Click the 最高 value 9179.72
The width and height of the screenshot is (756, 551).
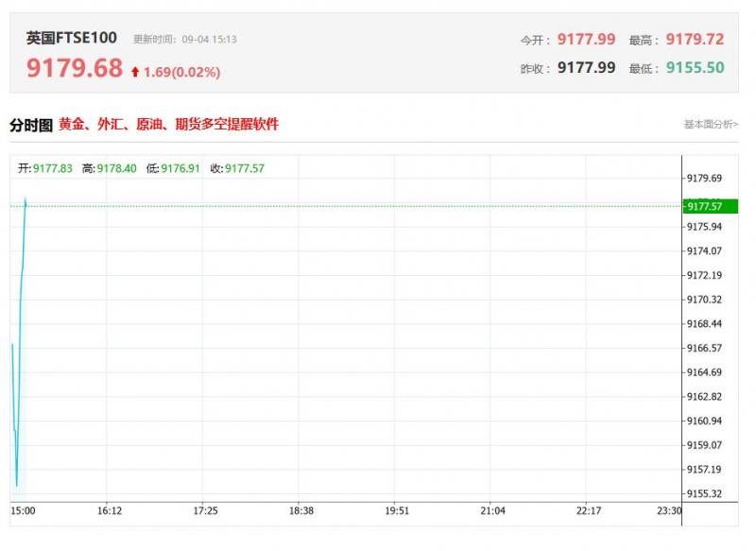click(x=695, y=39)
